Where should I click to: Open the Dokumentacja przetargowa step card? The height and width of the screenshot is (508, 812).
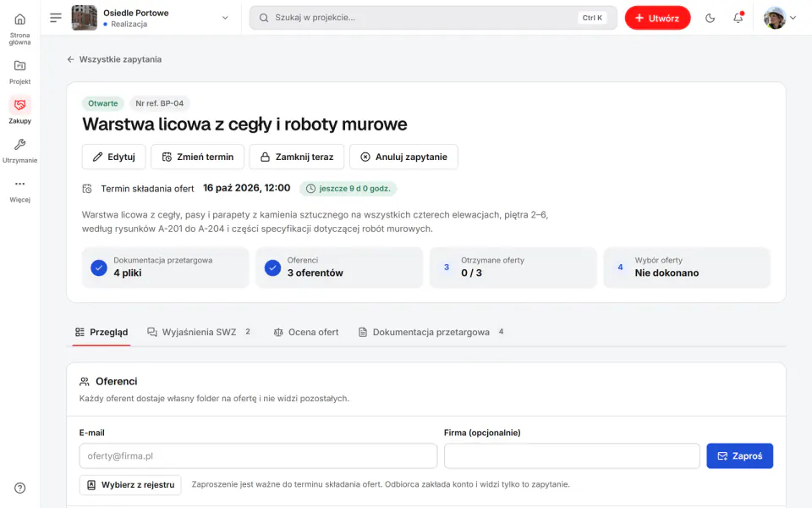tap(165, 267)
